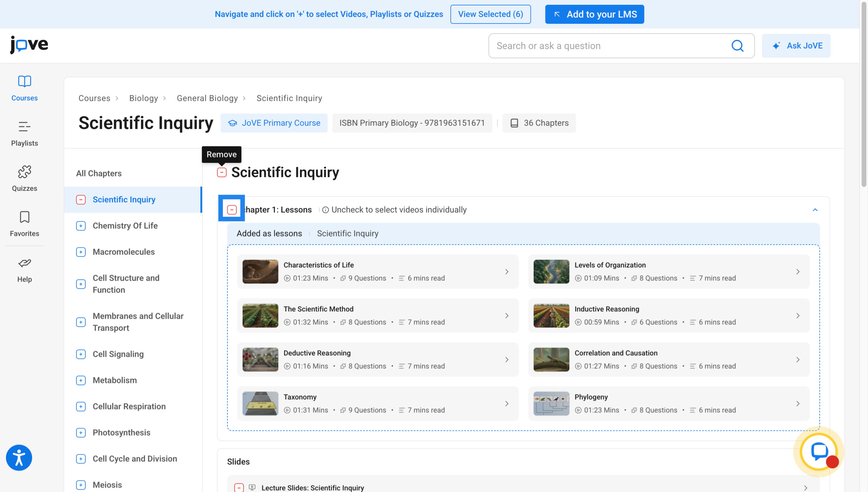The height and width of the screenshot is (492, 868).
Task: Open Ask JoVE assistant
Action: 796,46
